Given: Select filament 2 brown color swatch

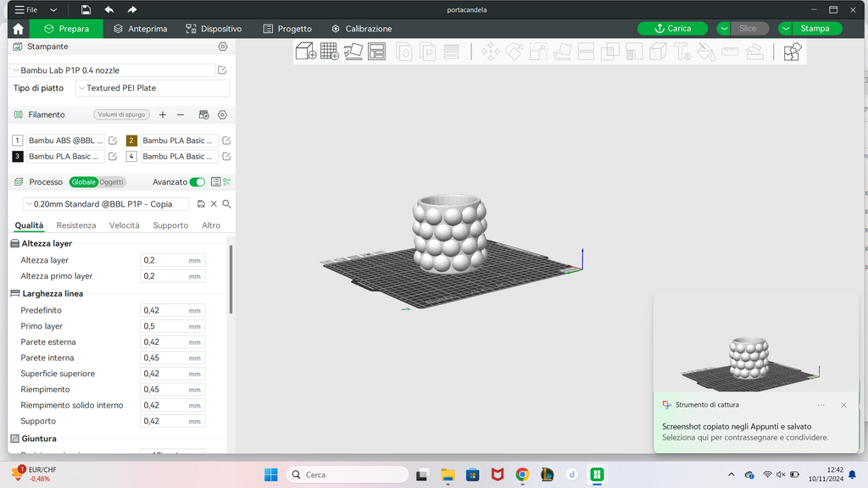Looking at the screenshot, I should pos(131,141).
